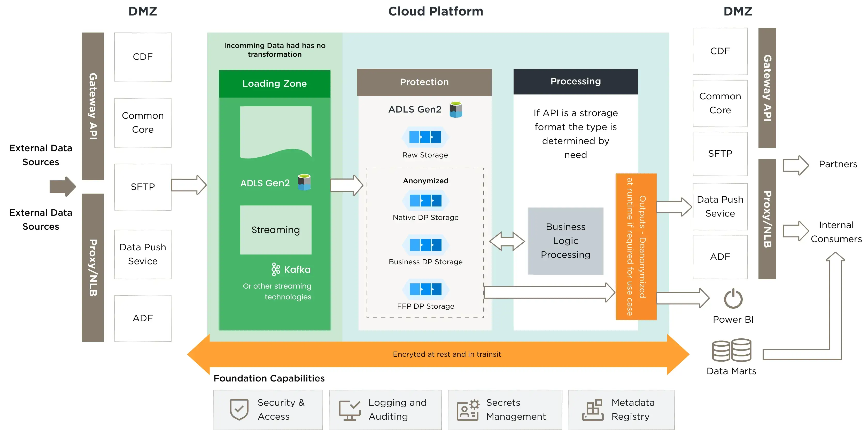868x430 pixels.
Task: Open the Protection tab header
Action: click(x=424, y=82)
